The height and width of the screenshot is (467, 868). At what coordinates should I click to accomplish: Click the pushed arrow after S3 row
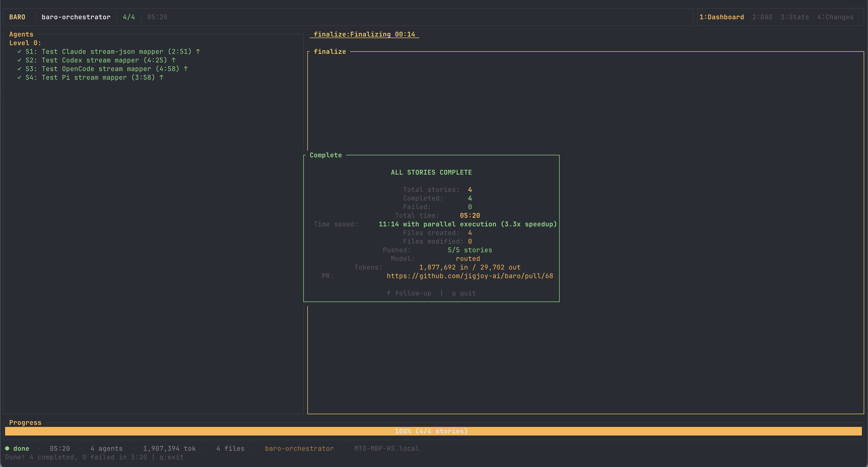pyautogui.click(x=186, y=69)
